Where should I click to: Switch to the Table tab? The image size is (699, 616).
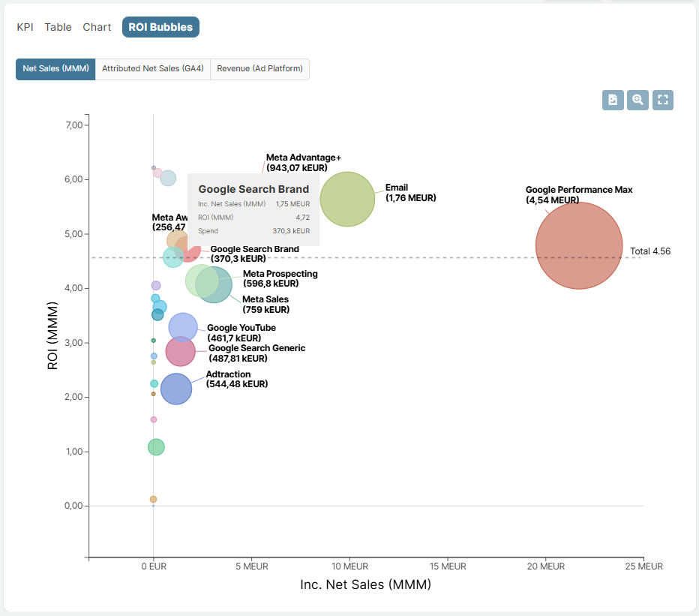[58, 27]
